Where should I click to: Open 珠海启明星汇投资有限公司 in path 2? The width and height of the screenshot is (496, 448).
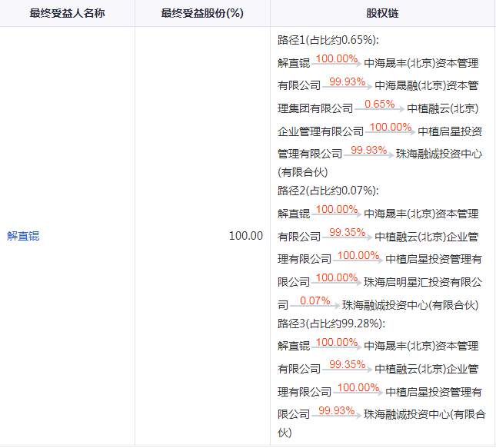pos(423,282)
